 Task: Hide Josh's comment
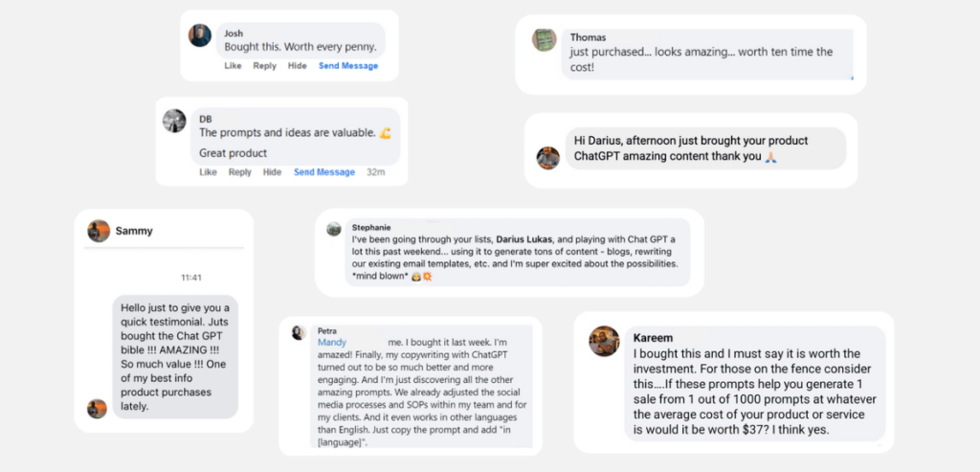click(x=298, y=66)
